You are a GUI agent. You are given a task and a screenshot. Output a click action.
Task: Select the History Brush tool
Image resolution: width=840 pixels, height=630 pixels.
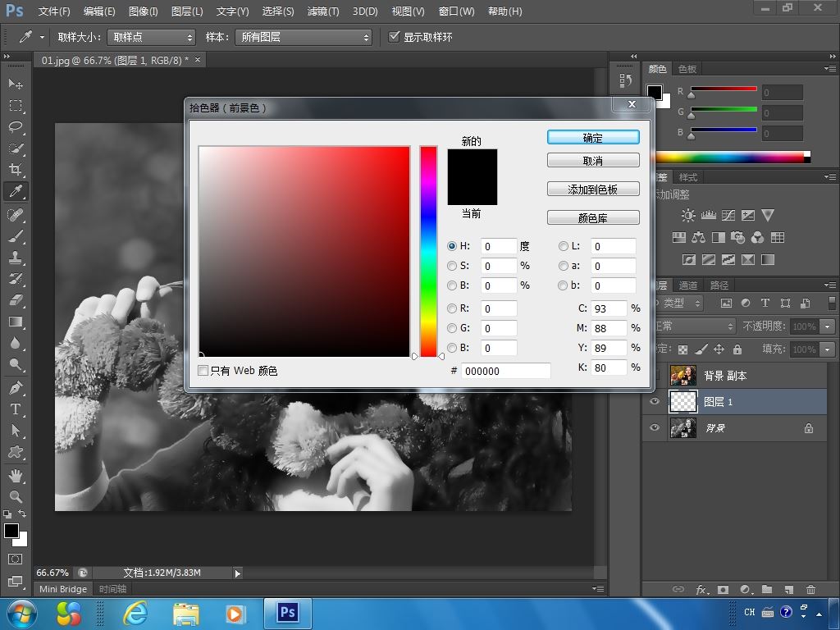pos(16,279)
